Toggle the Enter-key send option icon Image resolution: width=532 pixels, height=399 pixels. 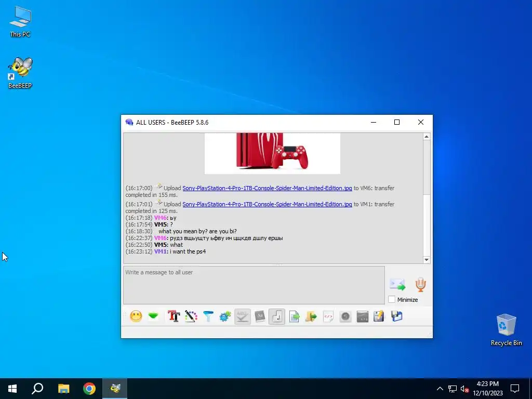[x=277, y=316]
